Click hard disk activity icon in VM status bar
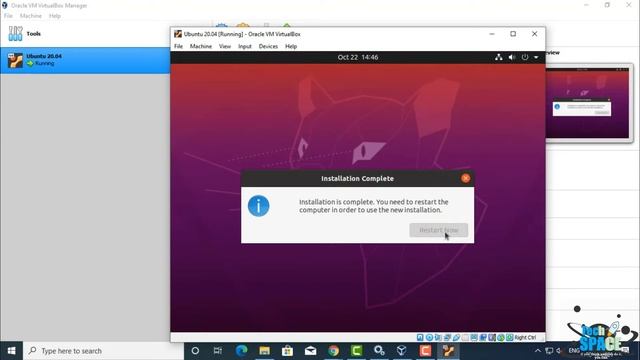 pos(420,338)
